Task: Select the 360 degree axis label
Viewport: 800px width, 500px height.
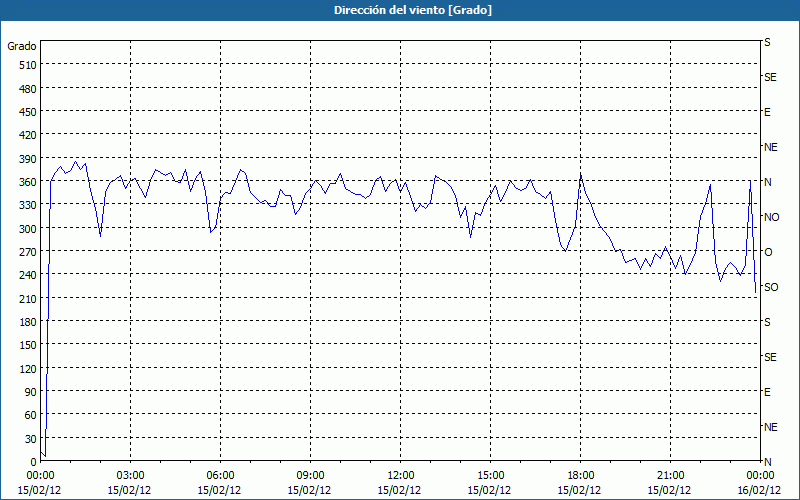Action: tap(28, 182)
